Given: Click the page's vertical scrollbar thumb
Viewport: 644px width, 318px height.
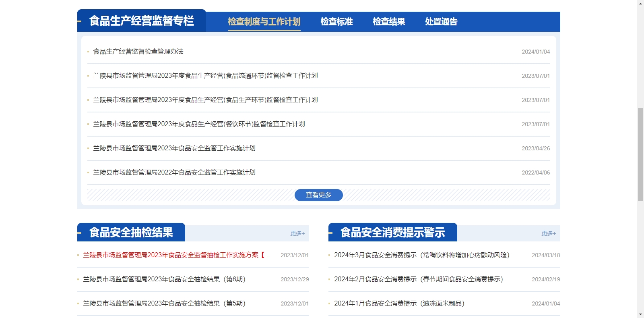Looking at the screenshot, I should [x=640, y=154].
